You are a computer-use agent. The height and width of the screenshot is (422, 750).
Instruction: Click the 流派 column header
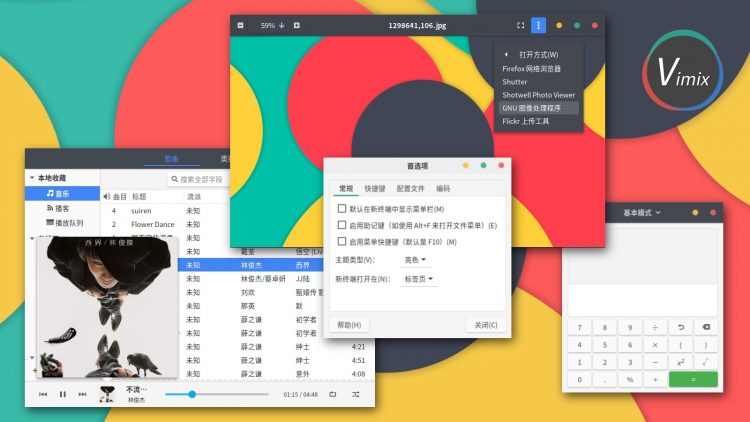pos(194,197)
